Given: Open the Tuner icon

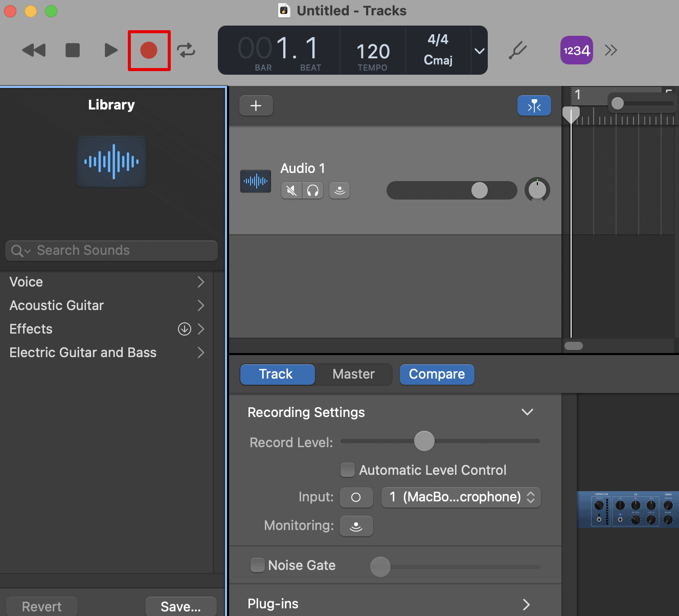Looking at the screenshot, I should pos(517,50).
